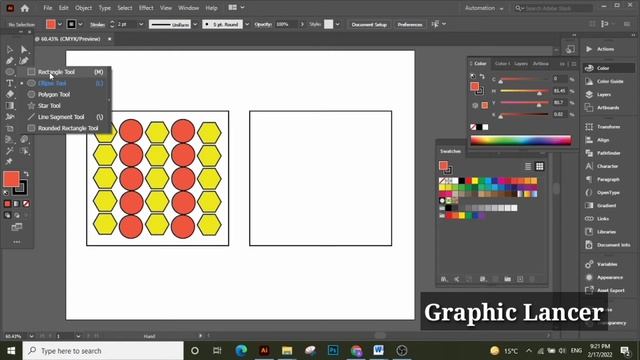Open the Pathfinder panel icon
640x360 pixels.
tap(589, 153)
